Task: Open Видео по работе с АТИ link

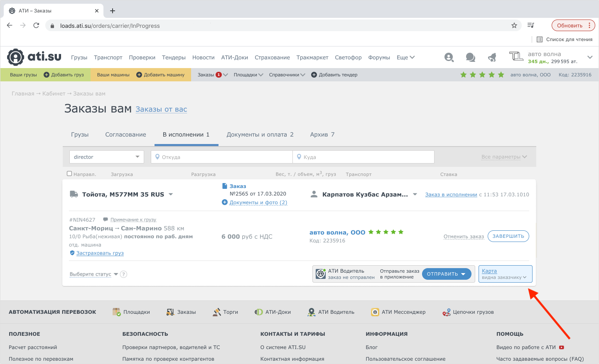Action: tap(530, 347)
